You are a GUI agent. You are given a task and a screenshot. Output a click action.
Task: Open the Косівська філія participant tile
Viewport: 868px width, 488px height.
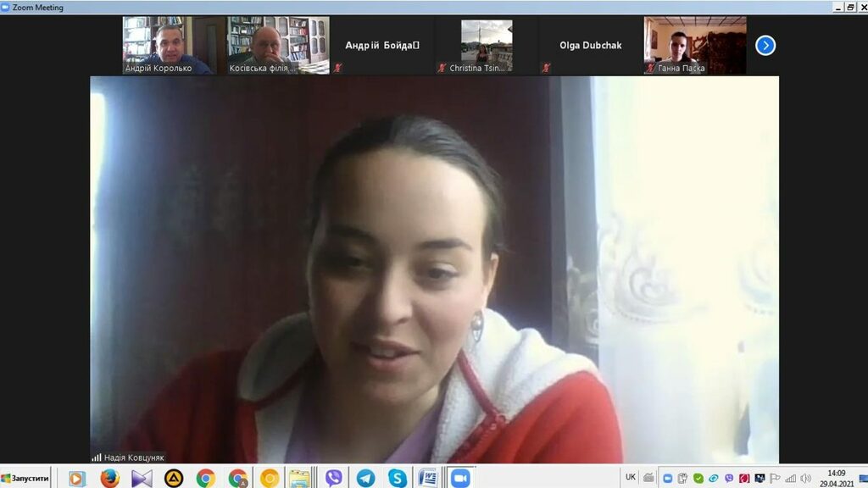pos(278,45)
